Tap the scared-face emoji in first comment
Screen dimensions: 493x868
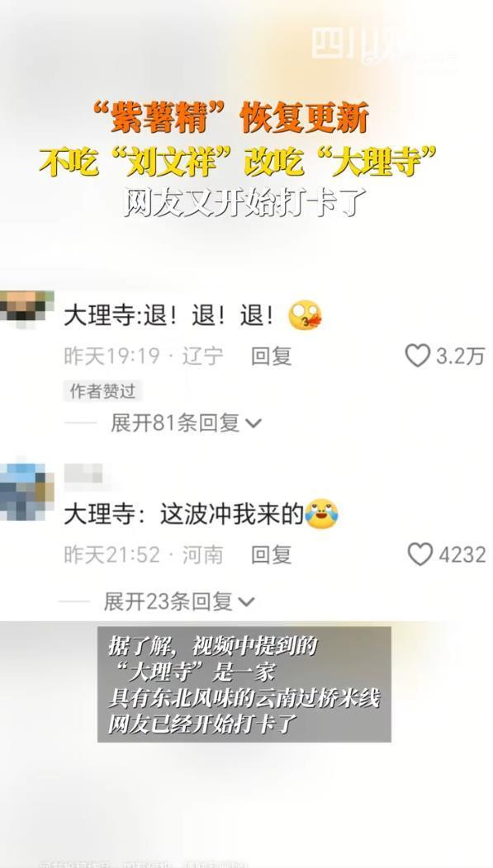point(306,316)
